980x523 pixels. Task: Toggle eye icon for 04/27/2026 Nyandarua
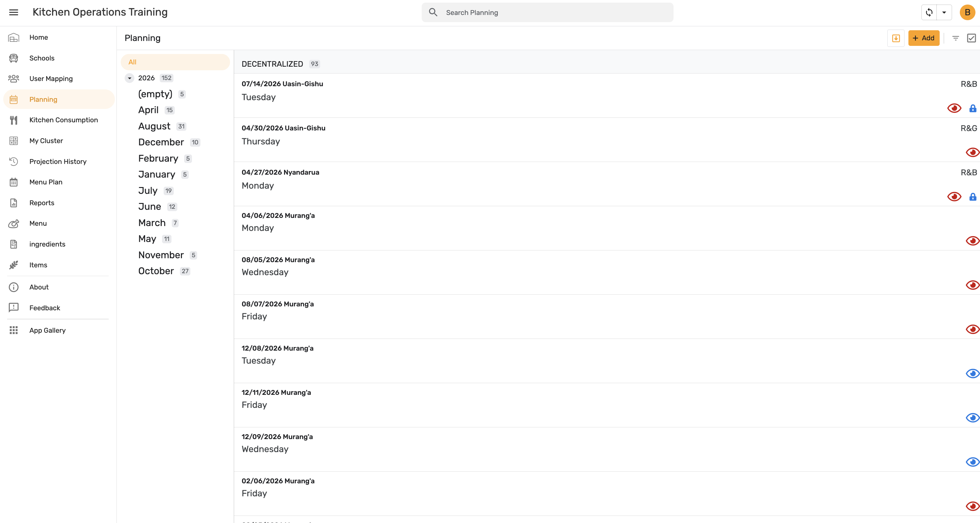click(x=954, y=197)
